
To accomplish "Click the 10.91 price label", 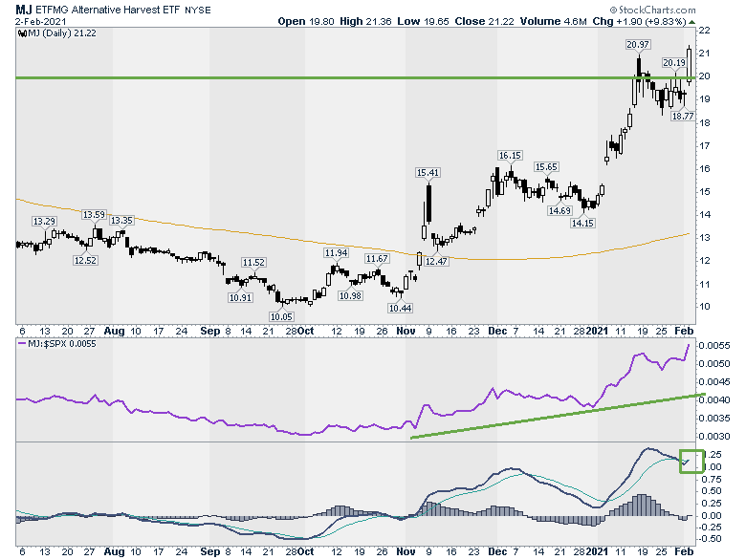I will (x=240, y=297).
